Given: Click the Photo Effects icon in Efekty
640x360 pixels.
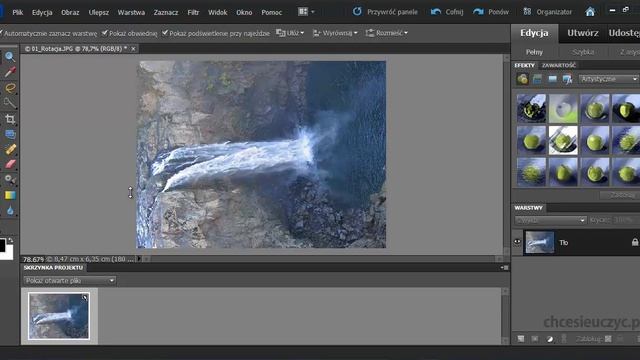Looking at the screenshot, I should pos(552,79).
